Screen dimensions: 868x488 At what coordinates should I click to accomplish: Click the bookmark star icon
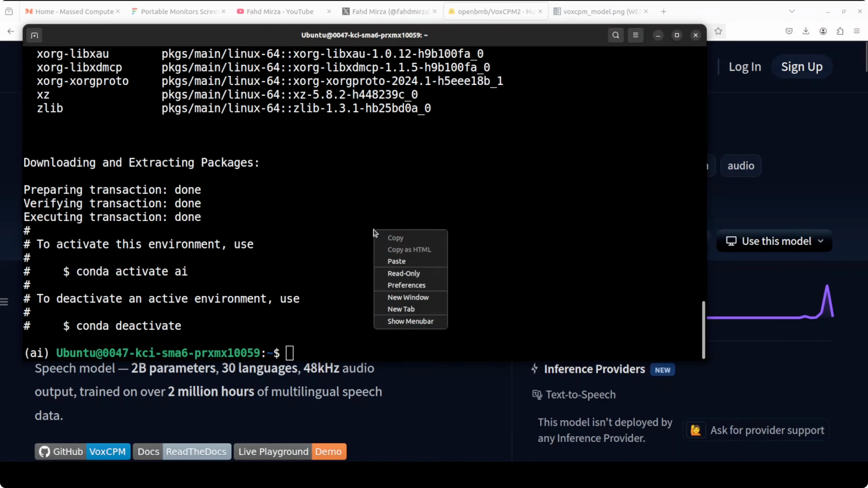tap(718, 31)
